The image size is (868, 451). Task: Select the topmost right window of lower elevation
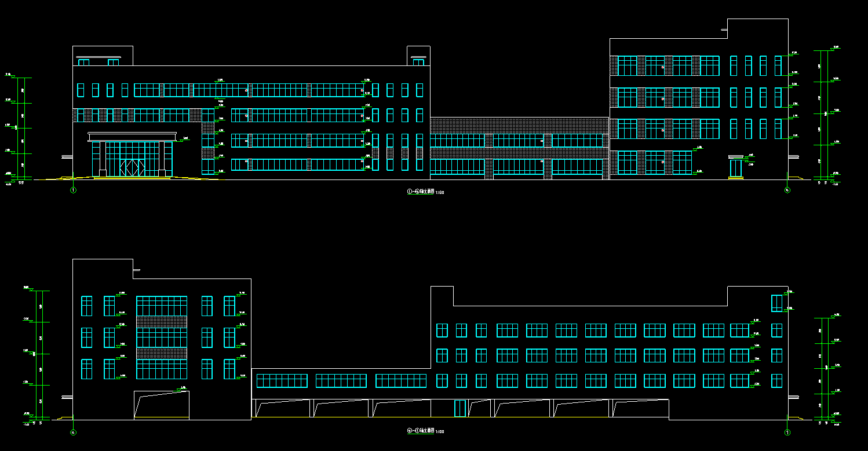pos(776,303)
